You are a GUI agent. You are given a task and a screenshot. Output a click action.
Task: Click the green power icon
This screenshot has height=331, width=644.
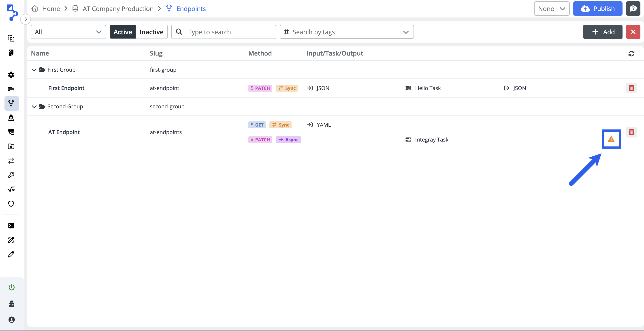click(x=11, y=287)
